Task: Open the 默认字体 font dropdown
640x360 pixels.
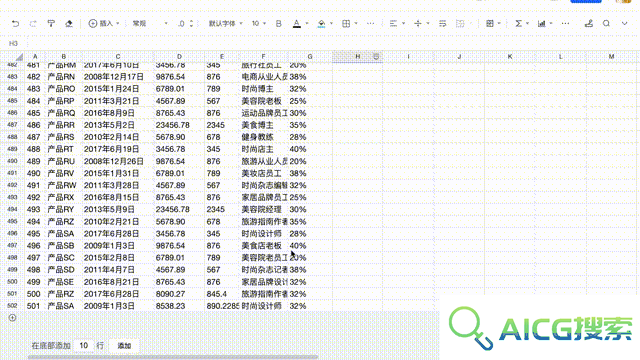Action: coord(225,24)
